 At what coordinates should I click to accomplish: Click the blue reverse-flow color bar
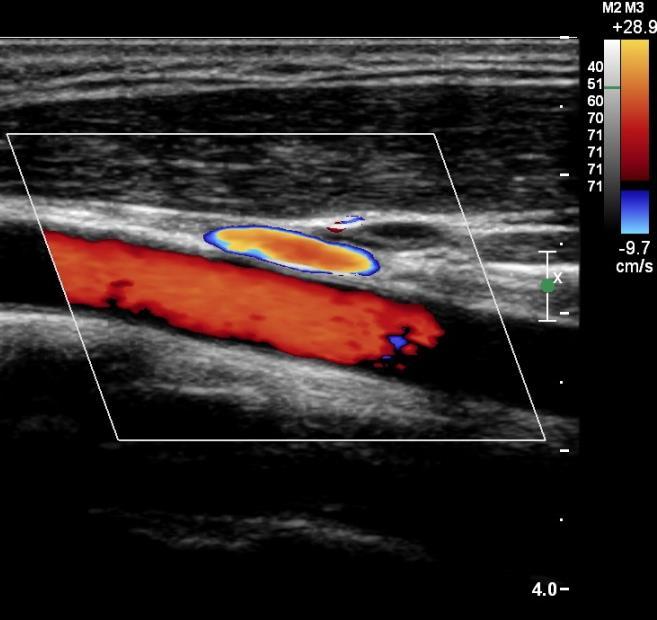point(635,212)
